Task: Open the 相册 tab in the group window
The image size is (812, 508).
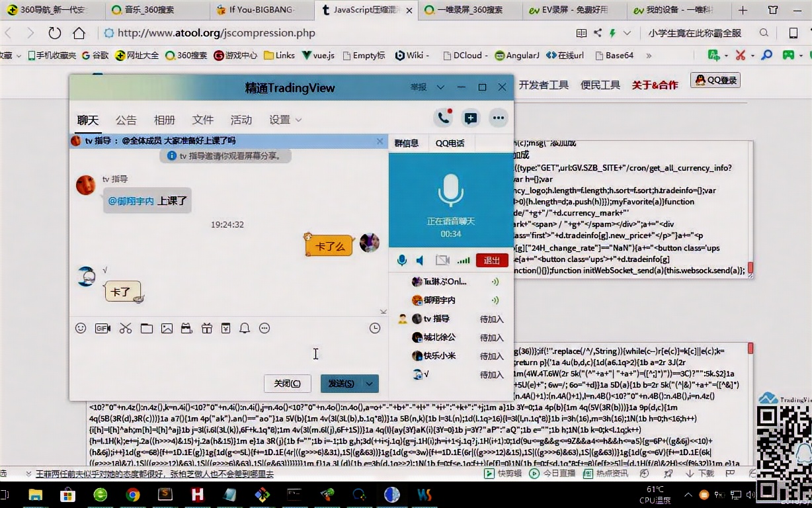Action: [164, 120]
